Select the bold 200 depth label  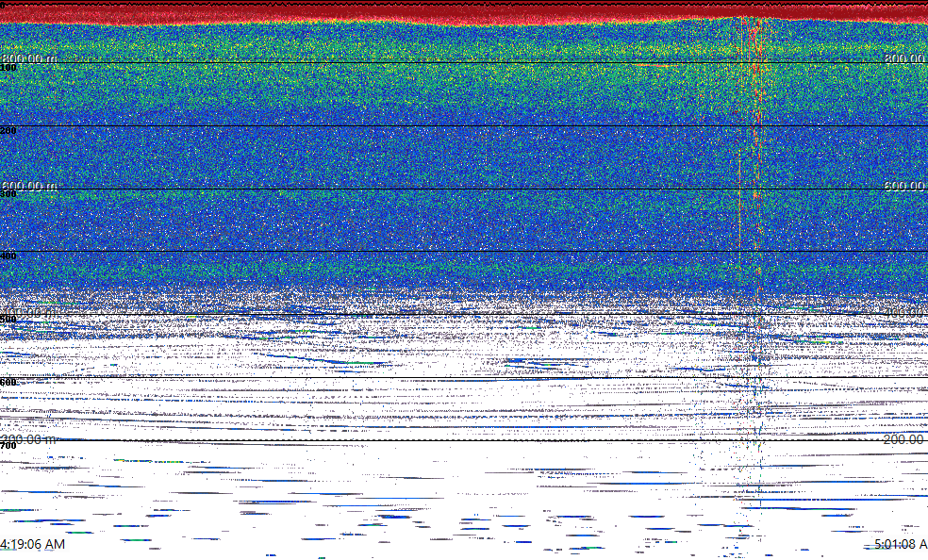[x=8, y=131]
